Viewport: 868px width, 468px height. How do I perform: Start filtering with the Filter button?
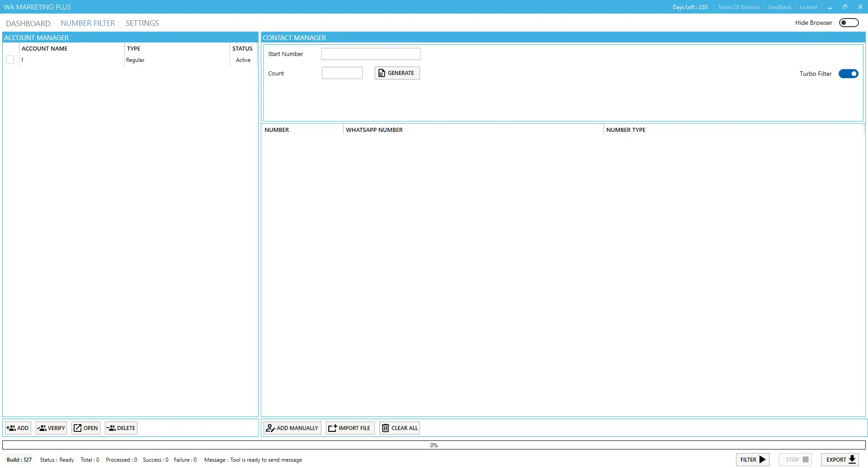pyautogui.click(x=752, y=460)
